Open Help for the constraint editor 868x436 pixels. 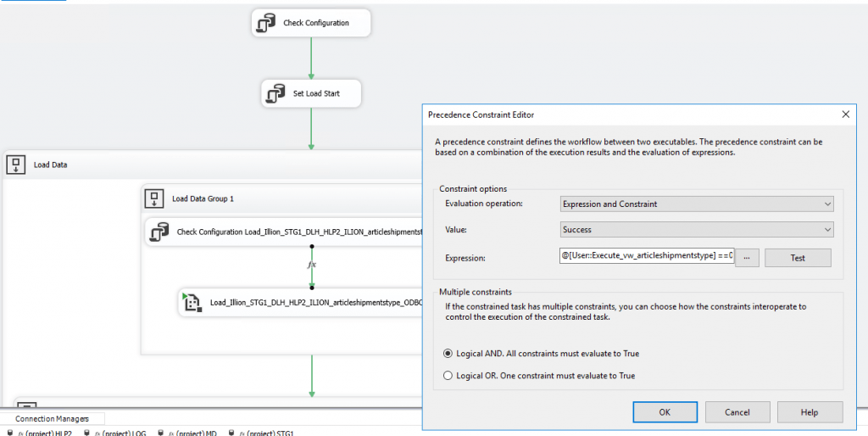pos(810,412)
